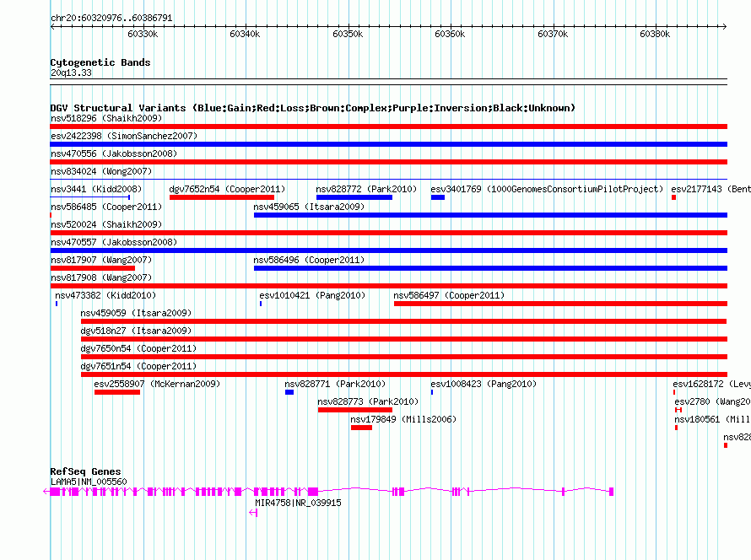Click the red loss bar of nsv817907

click(x=93, y=268)
